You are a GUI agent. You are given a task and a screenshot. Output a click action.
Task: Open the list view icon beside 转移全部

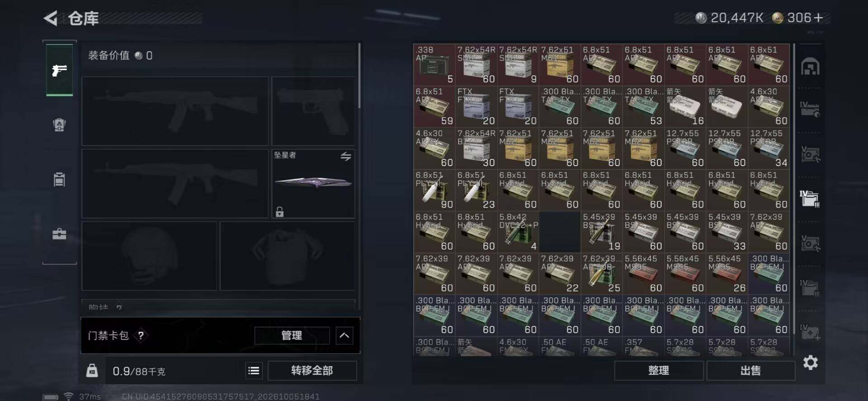[x=254, y=371]
